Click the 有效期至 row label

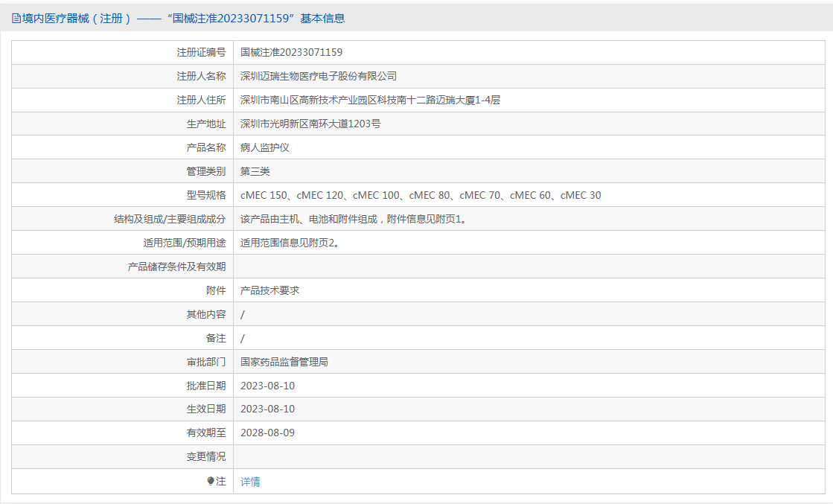[205, 433]
